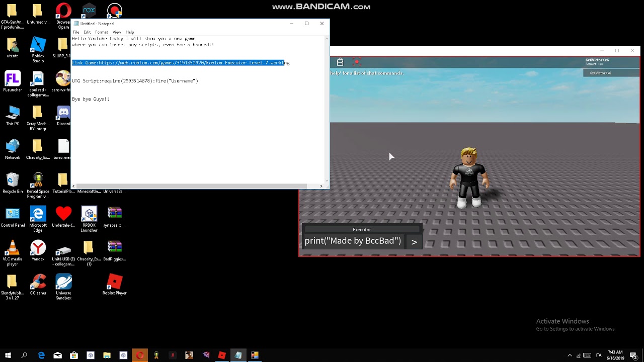Select the Microsoft Edge desktop shortcut
This screenshot has width=644, height=362.
point(38,219)
